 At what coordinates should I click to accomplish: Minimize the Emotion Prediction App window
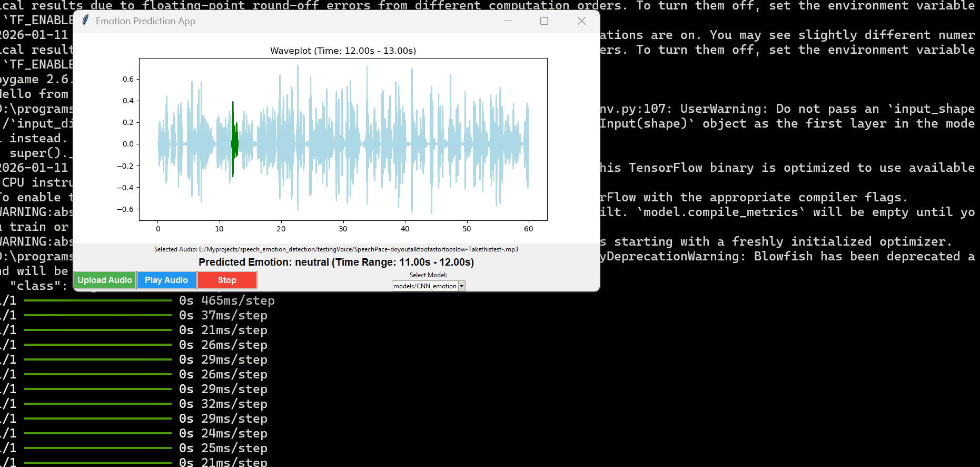tap(508, 21)
